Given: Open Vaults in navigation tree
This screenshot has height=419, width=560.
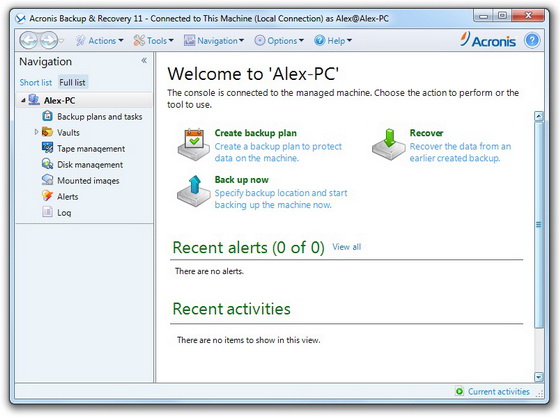Looking at the screenshot, I should tap(68, 133).
